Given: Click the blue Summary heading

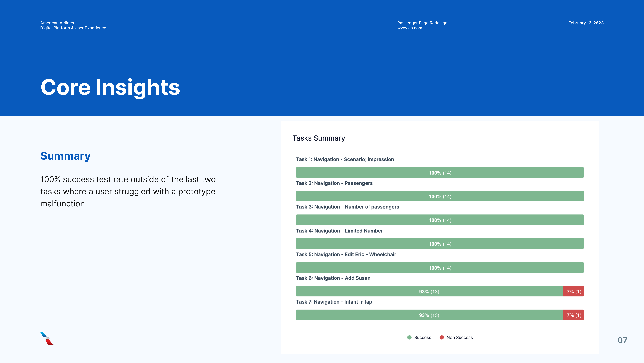Looking at the screenshot, I should click(x=66, y=156).
